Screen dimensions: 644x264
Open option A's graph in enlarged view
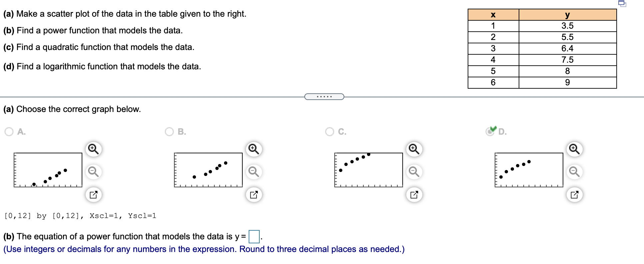(x=93, y=194)
